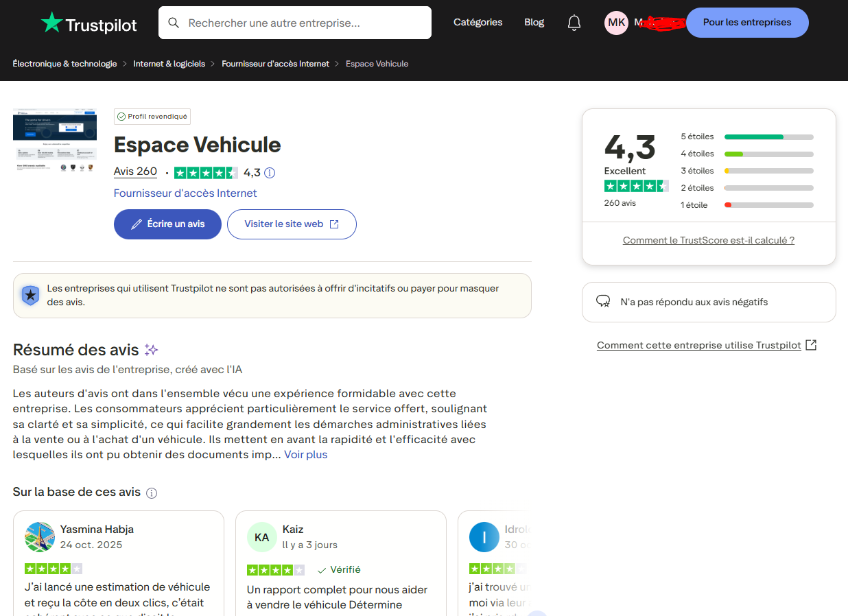Expand the review summary with Voir plus
Screen dimensions: 848x616
tap(305, 454)
